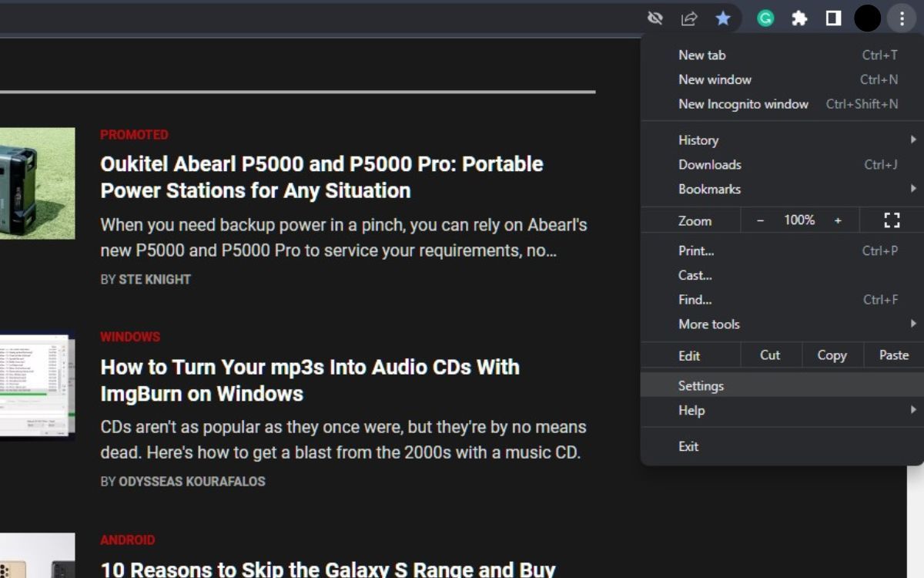
Task: Open the mp3s Into Audio CDs article
Action: pos(310,380)
